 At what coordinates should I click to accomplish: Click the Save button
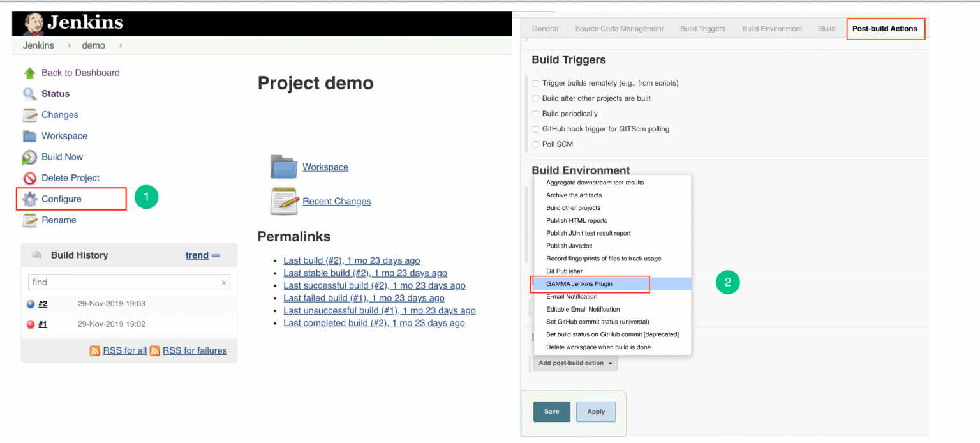pyautogui.click(x=551, y=412)
